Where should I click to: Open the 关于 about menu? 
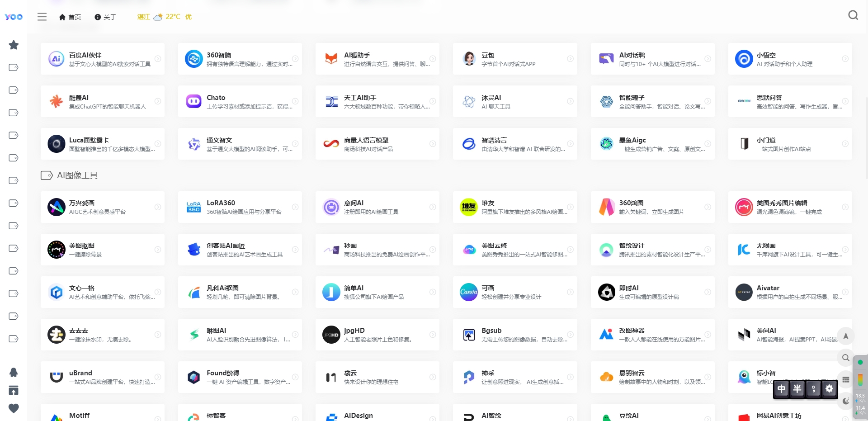coord(105,17)
